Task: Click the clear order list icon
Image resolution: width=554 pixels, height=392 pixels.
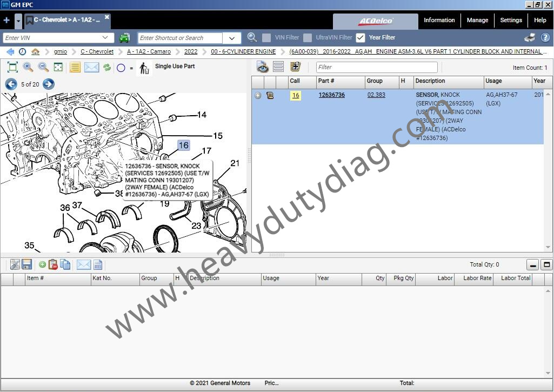Action: 15,264
